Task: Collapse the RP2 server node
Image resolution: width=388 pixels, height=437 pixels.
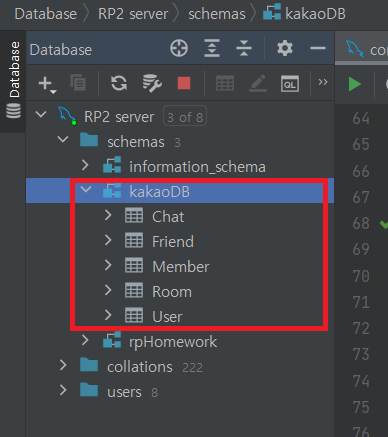Action: (41, 115)
